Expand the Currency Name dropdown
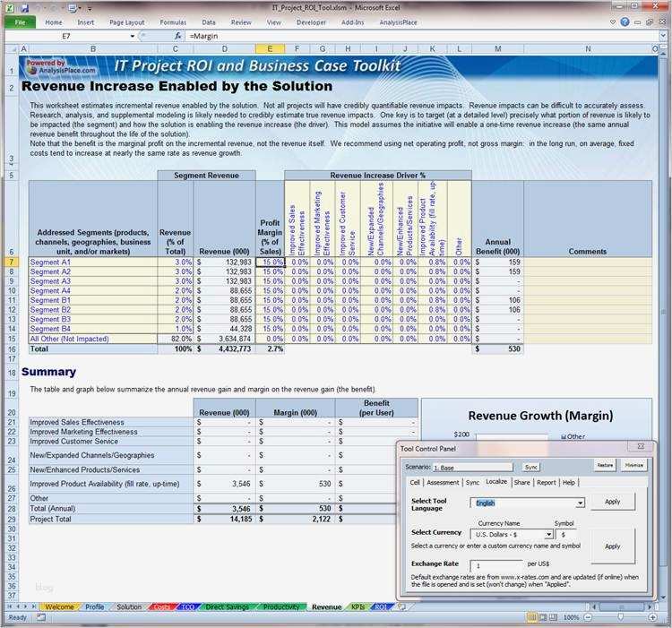672x628 pixels. pyautogui.click(x=548, y=534)
